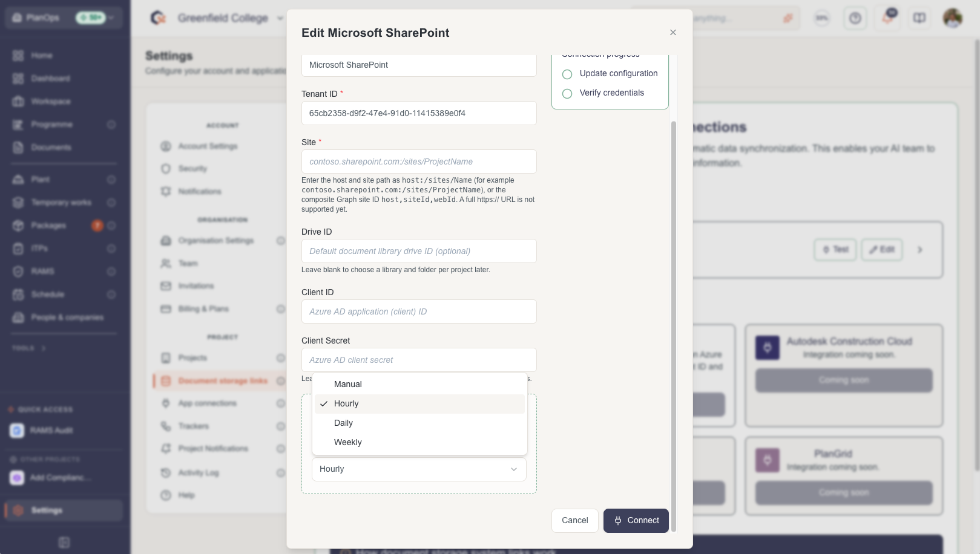The width and height of the screenshot is (980, 554).
Task: Choose the checked Hourly option
Action: pyautogui.click(x=419, y=404)
